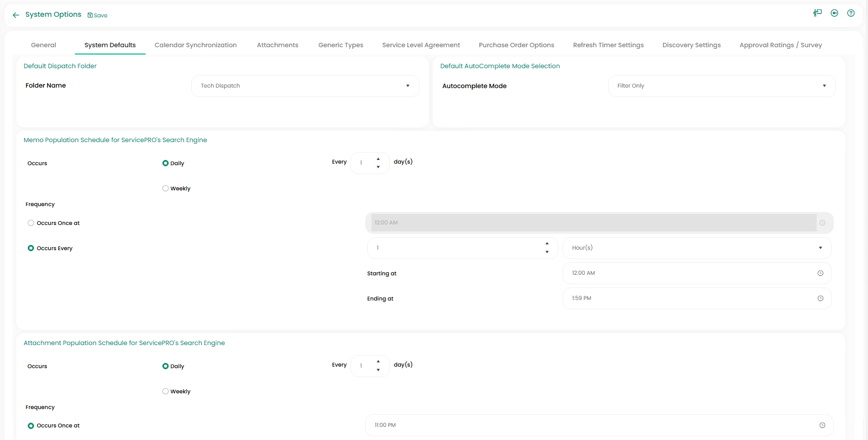Select Daily in the Memo Population Schedule
Screen dimensions: 868x440
[x=166, y=163]
